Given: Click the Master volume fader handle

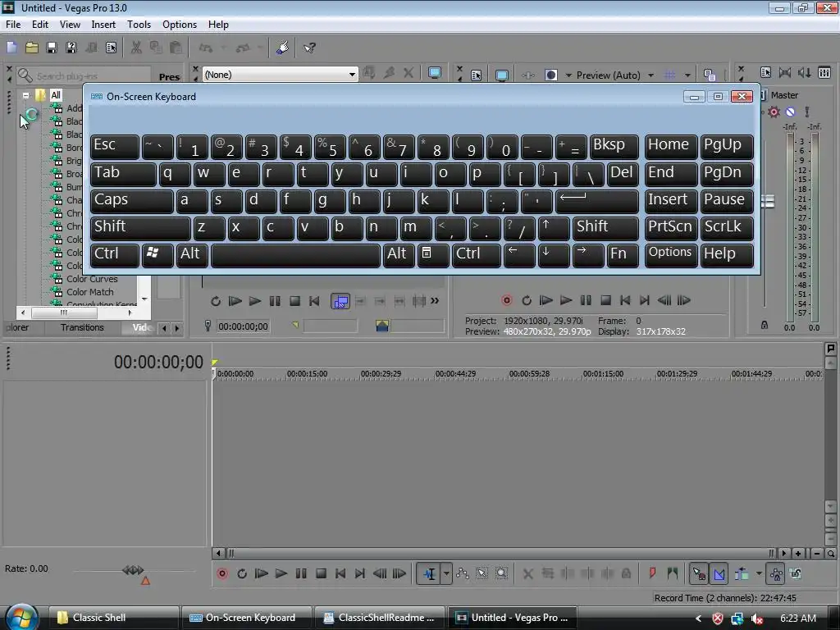Looking at the screenshot, I should (768, 202).
